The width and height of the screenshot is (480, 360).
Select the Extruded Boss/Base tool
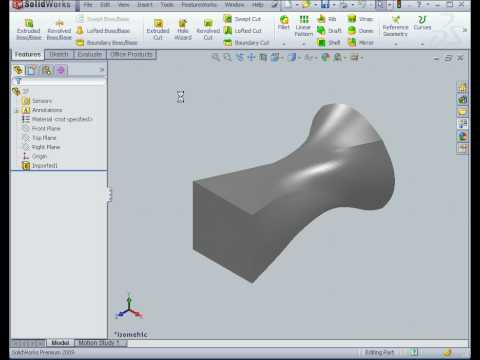click(x=29, y=29)
